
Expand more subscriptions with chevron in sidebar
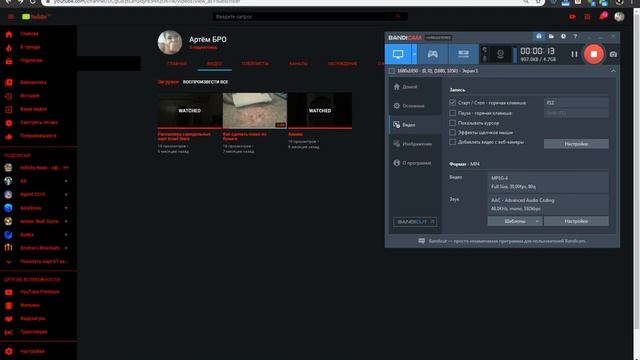[9, 262]
